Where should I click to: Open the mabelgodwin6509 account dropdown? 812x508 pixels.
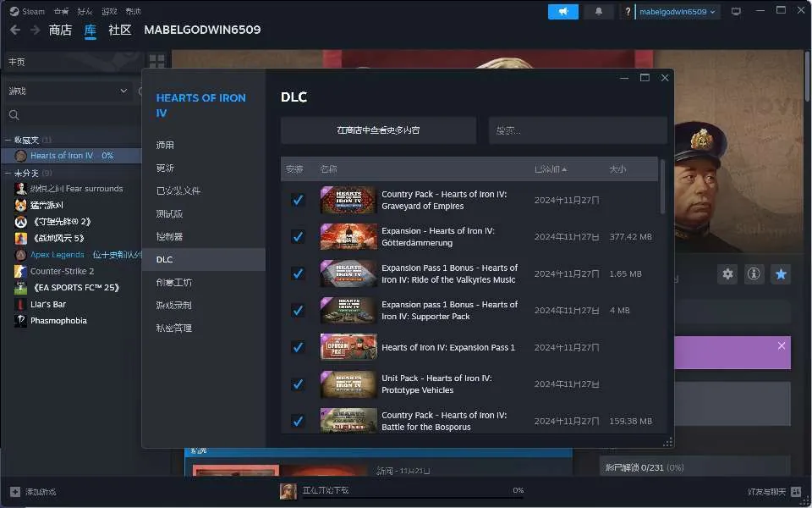[678, 12]
